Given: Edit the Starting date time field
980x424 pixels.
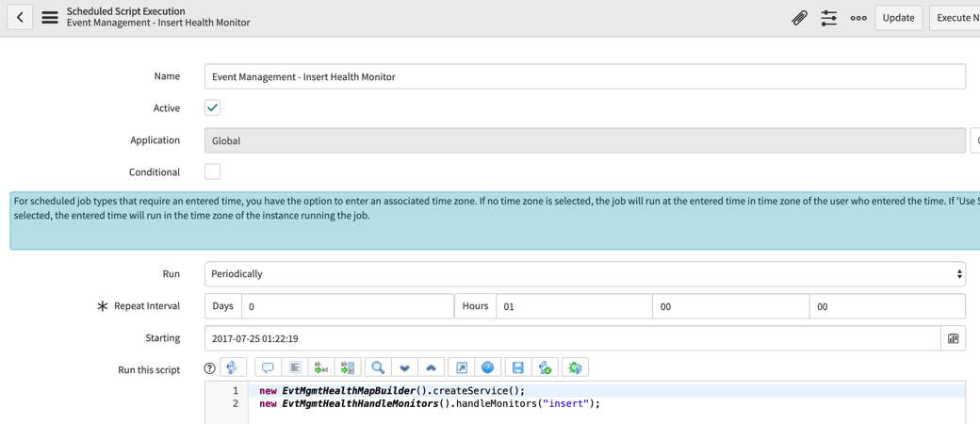Looking at the screenshot, I should [573, 338].
